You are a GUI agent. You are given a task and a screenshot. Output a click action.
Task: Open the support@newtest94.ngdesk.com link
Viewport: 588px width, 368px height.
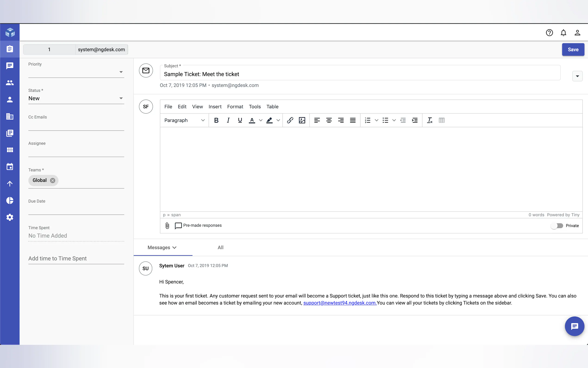point(340,303)
